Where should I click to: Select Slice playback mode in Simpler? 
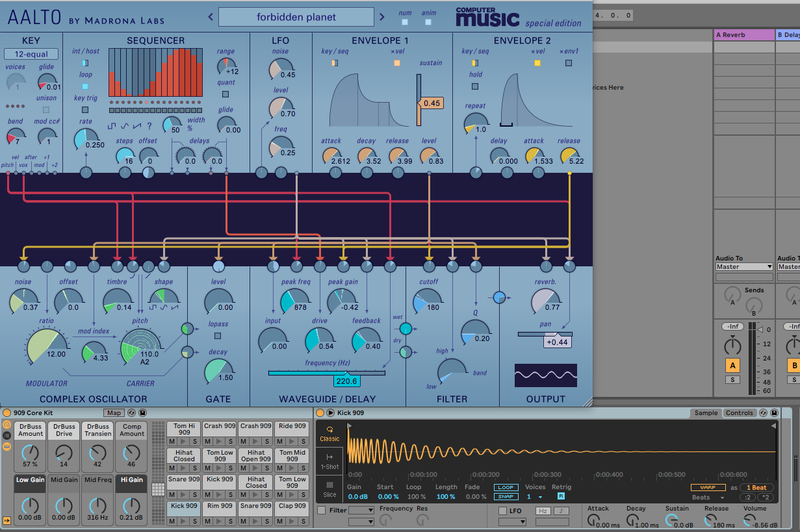[x=330, y=489]
